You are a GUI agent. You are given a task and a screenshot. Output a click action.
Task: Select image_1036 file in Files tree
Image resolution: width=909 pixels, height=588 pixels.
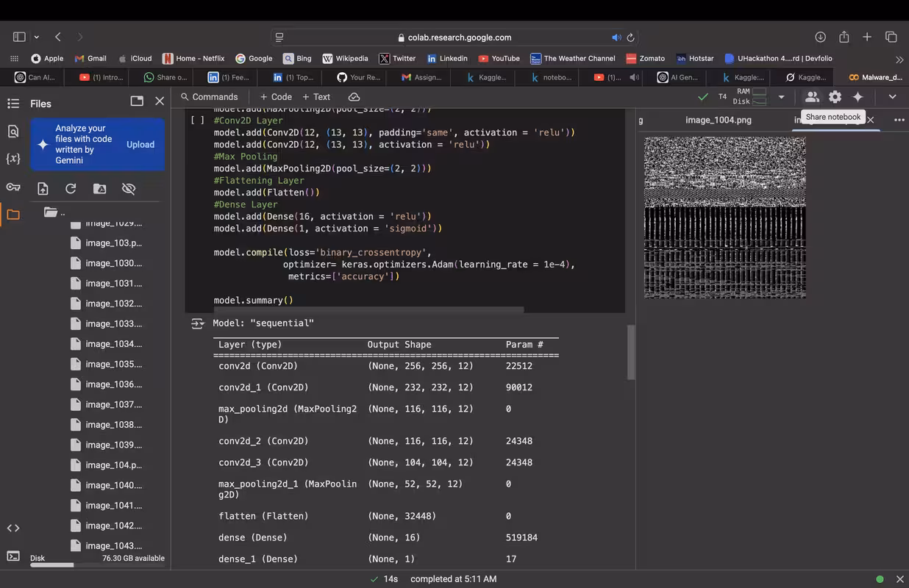(x=113, y=384)
